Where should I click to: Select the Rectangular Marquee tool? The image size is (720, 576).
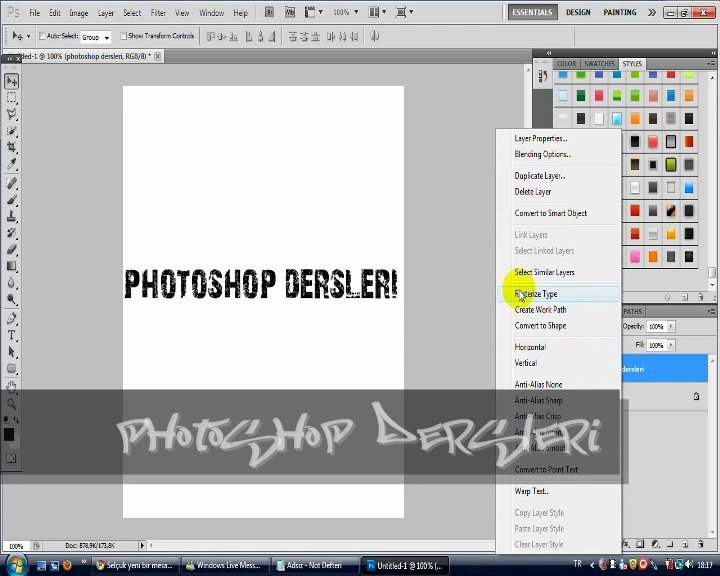pos(12,97)
